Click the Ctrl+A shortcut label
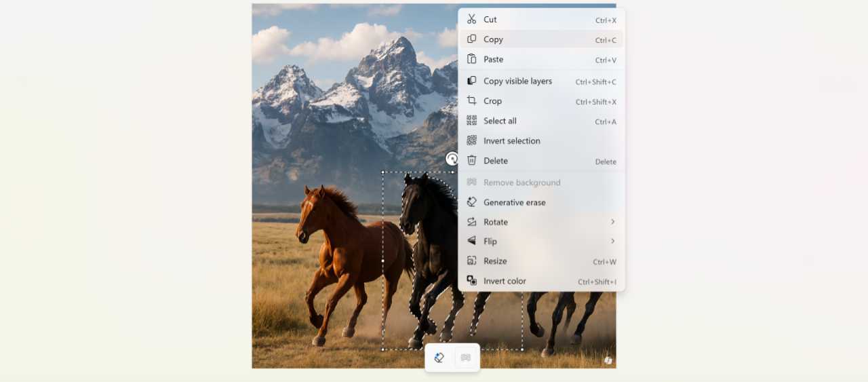868x382 pixels. (x=606, y=122)
